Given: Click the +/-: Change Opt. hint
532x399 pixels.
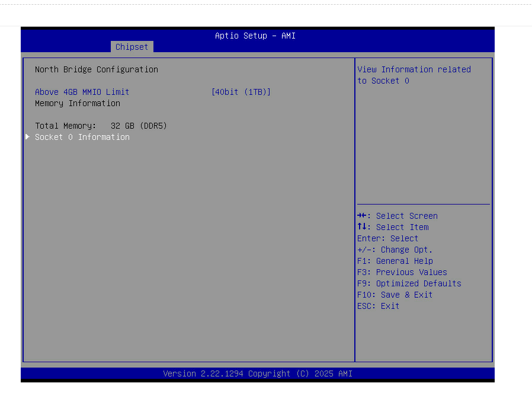Looking at the screenshot, I should 395,250.
